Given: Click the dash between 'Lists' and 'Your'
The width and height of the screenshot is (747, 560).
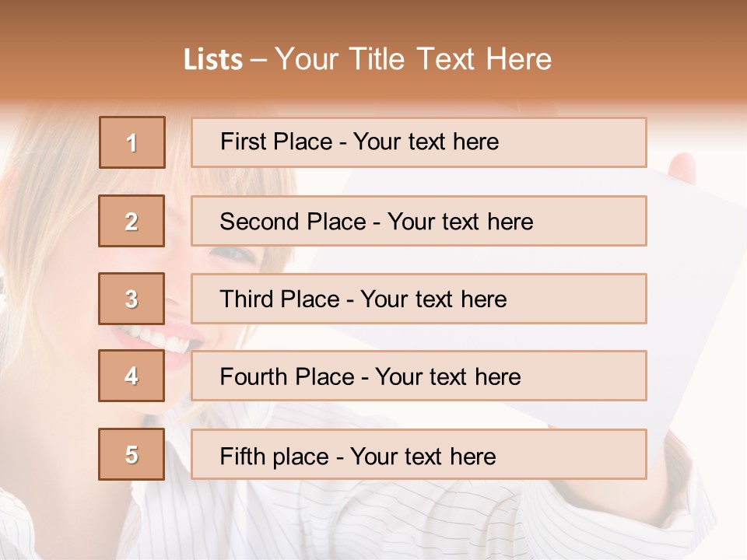Looking at the screenshot, I should tap(259, 61).
